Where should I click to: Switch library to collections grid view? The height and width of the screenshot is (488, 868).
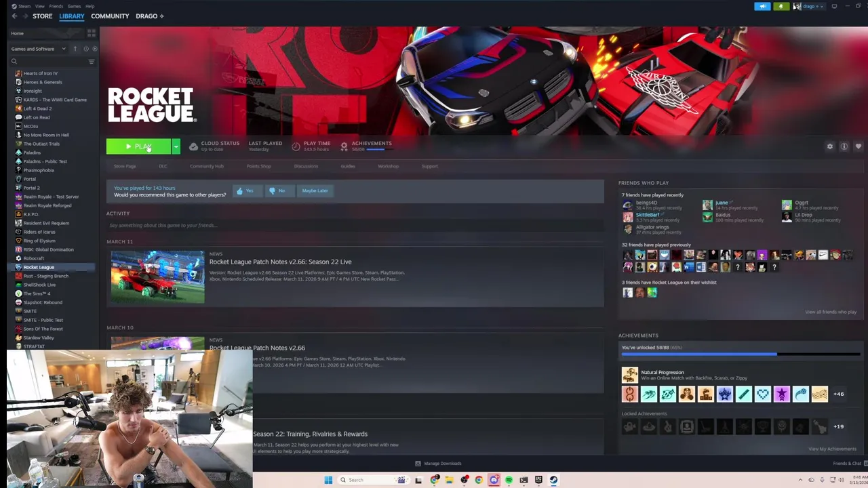tap(91, 33)
